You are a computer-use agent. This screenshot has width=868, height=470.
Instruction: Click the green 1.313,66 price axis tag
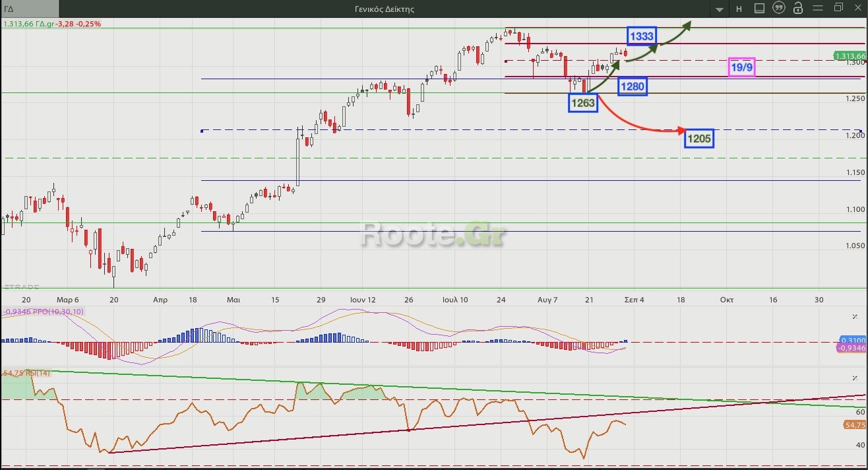pos(850,56)
